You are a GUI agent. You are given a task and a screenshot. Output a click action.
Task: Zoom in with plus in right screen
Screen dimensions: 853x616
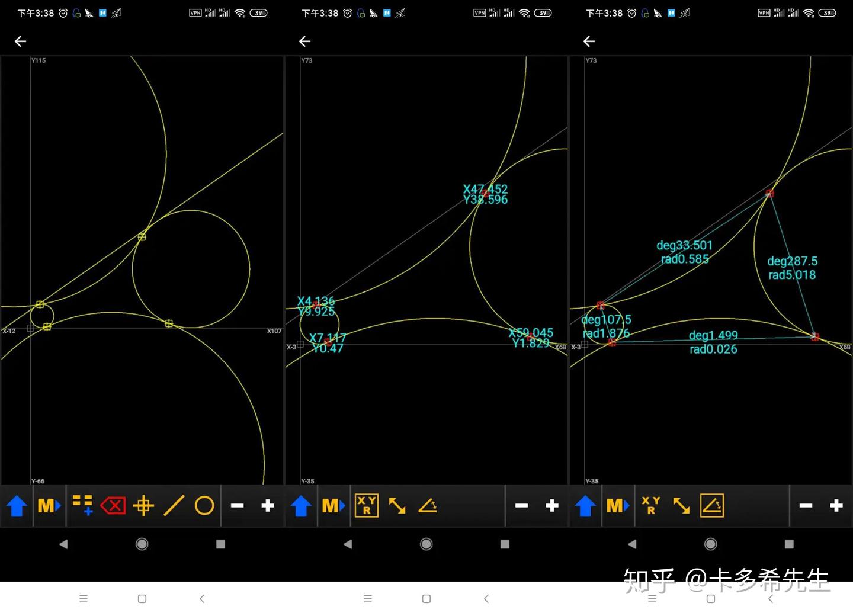click(x=836, y=506)
